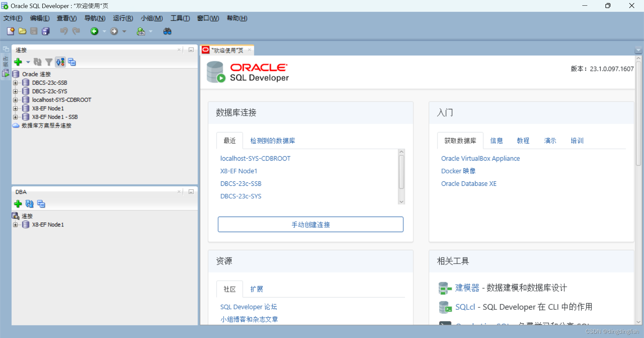Open New Connection dropdown arrow in 连接 panel
This screenshot has width=644, height=338.
click(28, 62)
